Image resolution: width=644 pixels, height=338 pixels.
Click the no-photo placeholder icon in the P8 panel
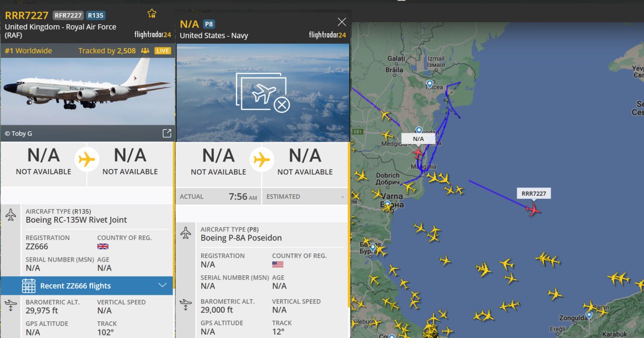[x=263, y=93]
